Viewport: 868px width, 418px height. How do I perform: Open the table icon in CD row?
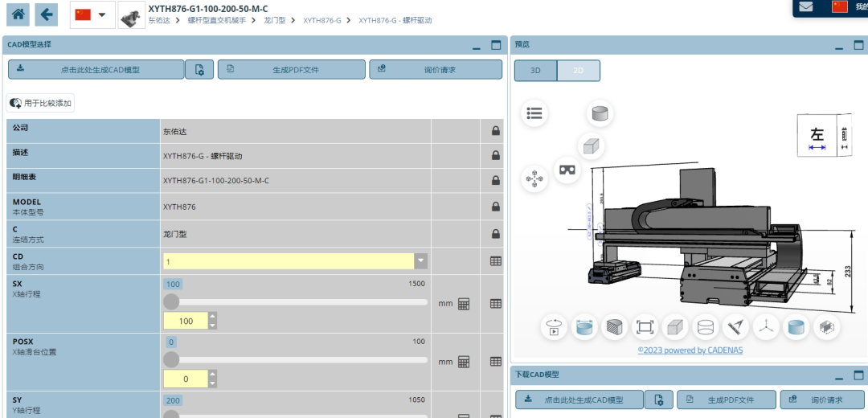[495, 260]
